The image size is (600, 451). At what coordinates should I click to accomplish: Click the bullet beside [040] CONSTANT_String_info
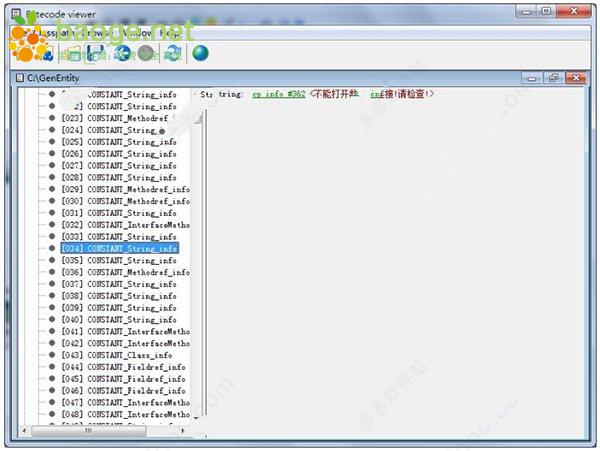52,320
